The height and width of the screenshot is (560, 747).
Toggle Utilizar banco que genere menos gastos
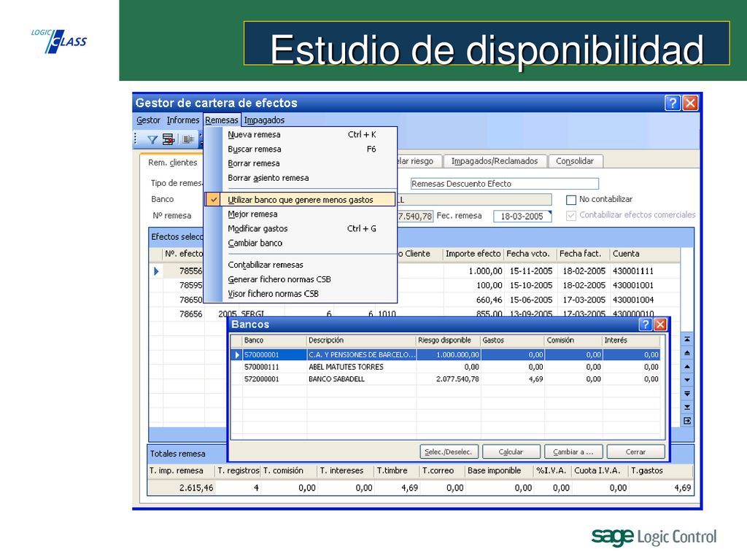point(300,200)
